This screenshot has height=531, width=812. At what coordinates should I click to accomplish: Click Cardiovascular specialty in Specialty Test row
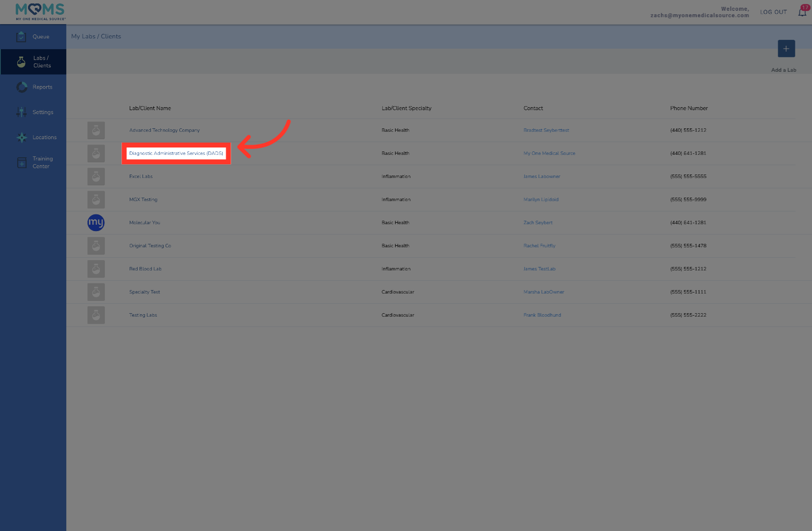398,292
